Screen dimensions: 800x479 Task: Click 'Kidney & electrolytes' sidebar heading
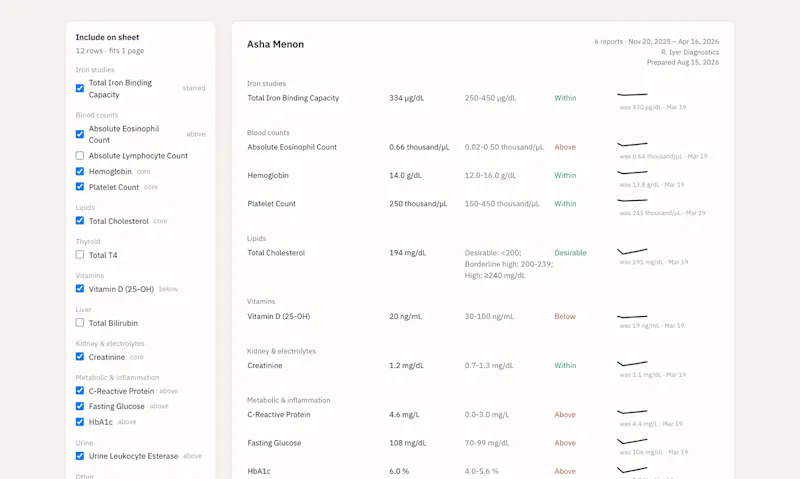110,344
